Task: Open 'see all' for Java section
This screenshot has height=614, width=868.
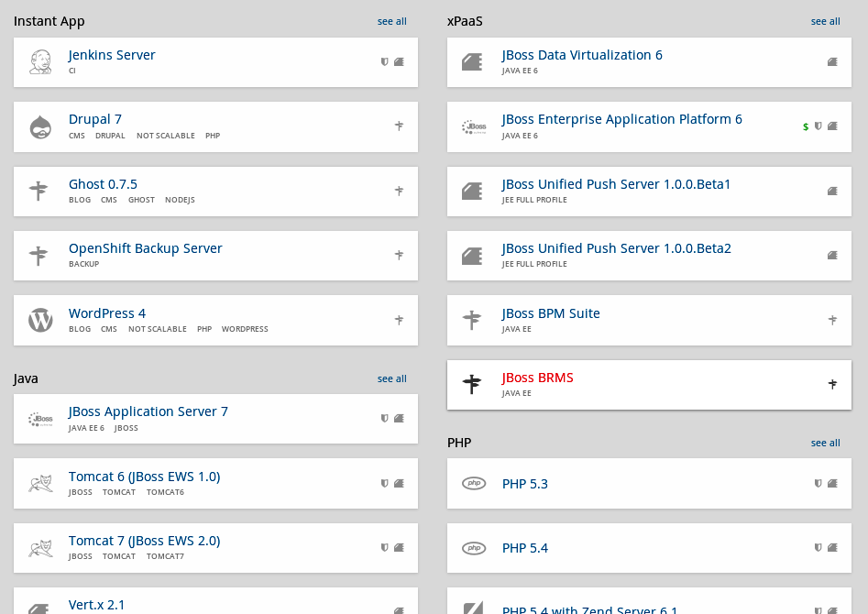Action: (x=392, y=378)
